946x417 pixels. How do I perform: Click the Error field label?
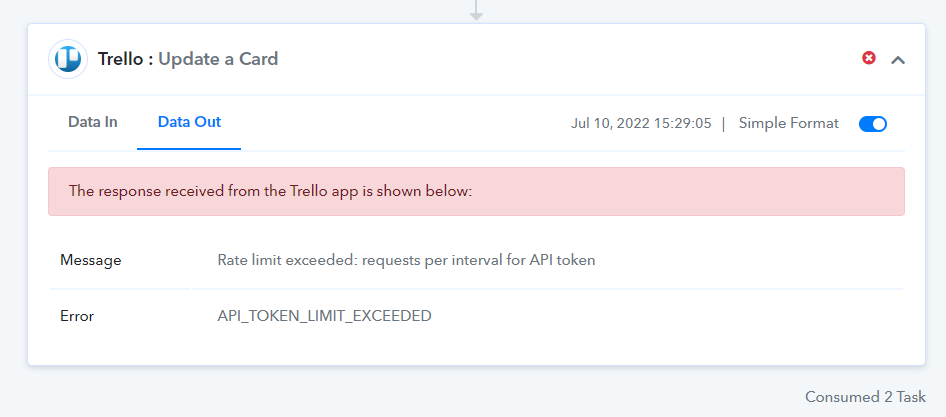[77, 316]
